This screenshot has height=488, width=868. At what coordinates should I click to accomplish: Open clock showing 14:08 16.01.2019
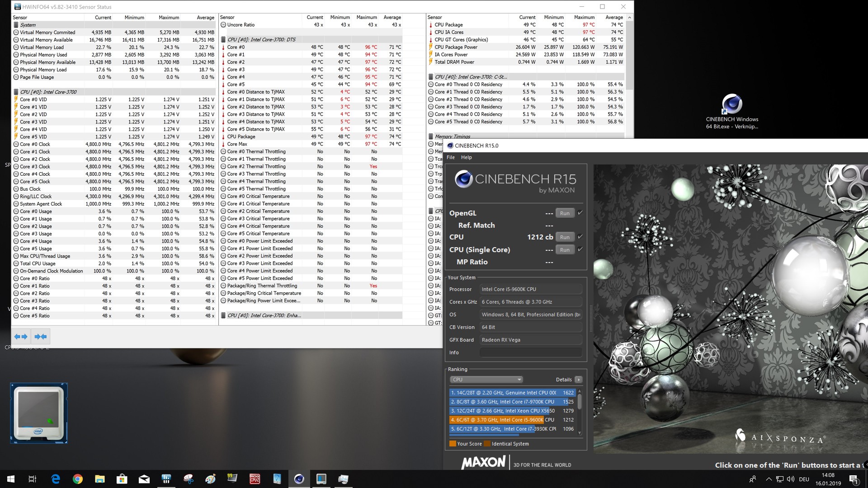click(x=828, y=479)
